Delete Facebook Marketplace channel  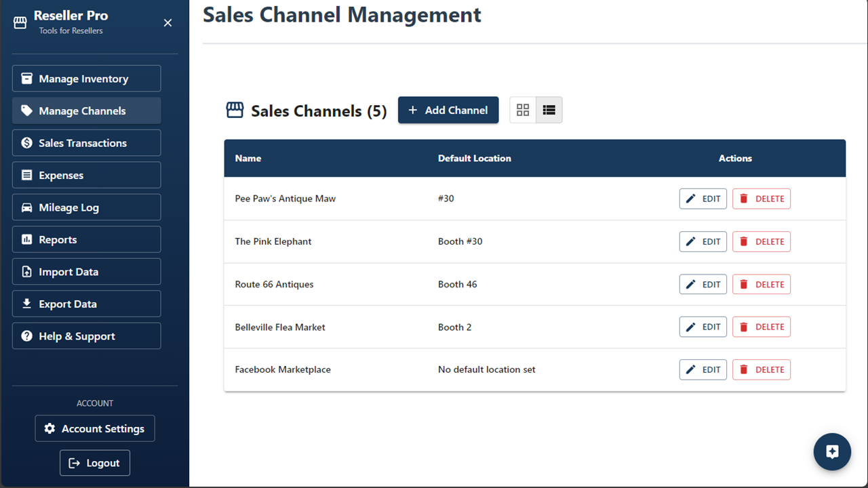[x=762, y=369]
